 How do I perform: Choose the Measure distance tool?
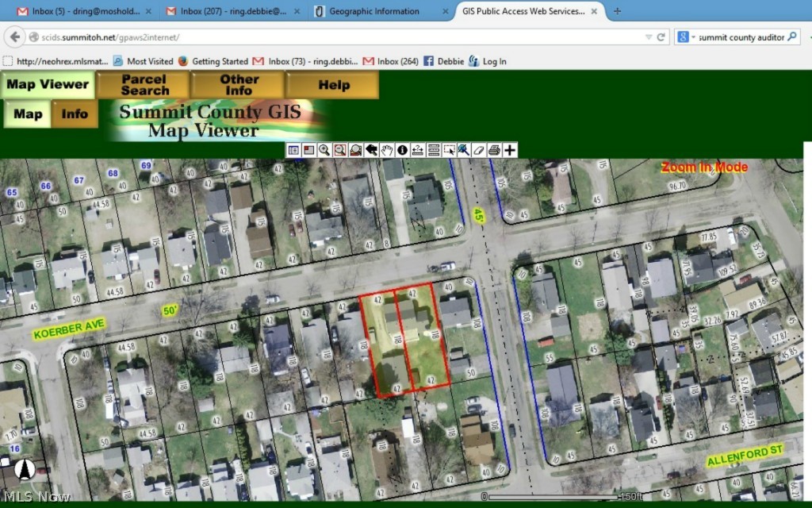[417, 149]
